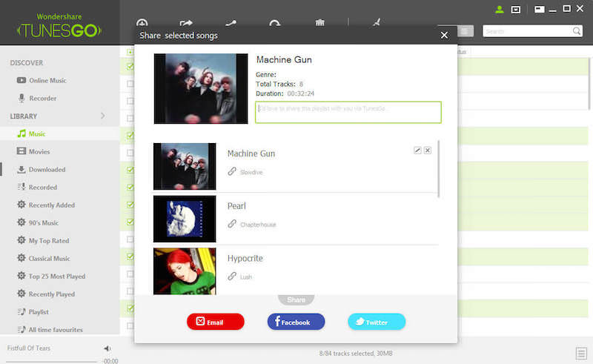593x364 pixels.
Task: Click the Recorder microphone icon
Action: (x=21, y=98)
